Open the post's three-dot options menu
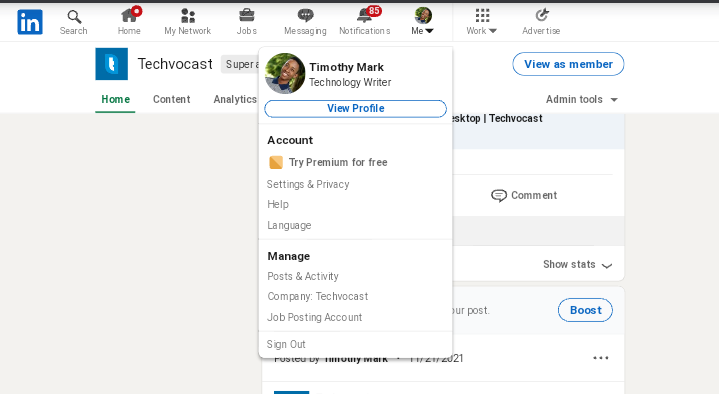The width and height of the screenshot is (719, 394). click(601, 358)
